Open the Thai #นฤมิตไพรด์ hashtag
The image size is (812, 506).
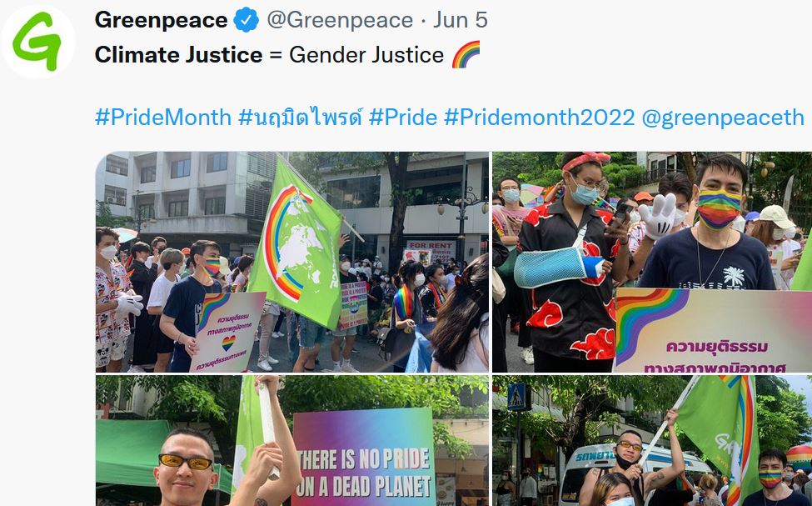point(301,118)
